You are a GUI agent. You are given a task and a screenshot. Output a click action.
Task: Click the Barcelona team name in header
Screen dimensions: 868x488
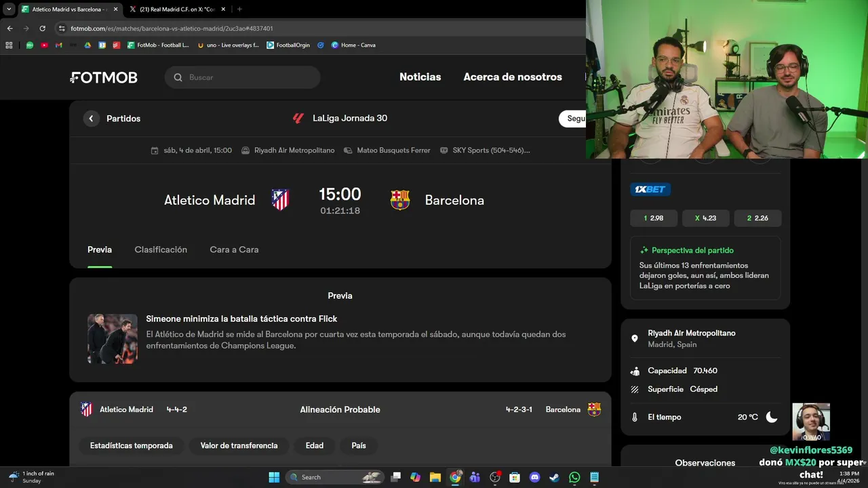point(454,200)
